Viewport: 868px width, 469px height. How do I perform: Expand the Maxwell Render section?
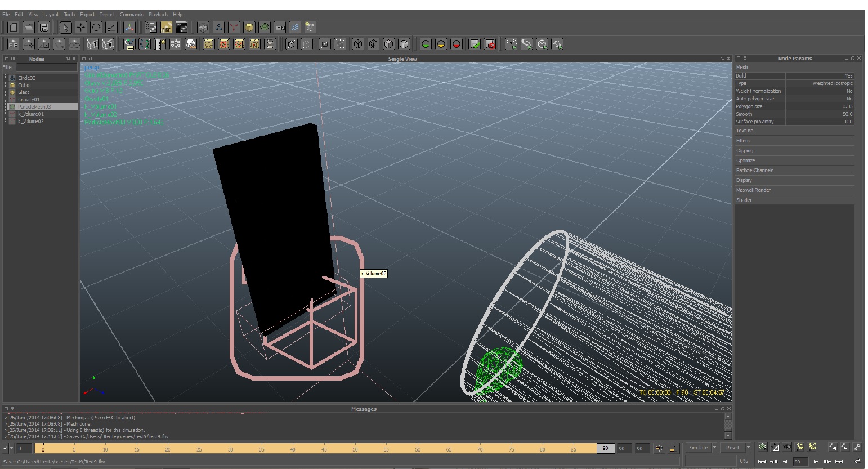point(794,190)
